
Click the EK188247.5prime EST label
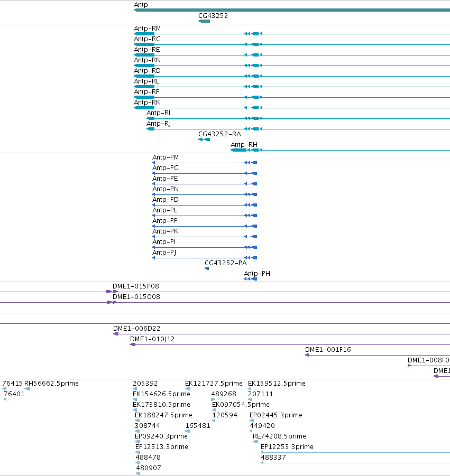[x=164, y=415]
